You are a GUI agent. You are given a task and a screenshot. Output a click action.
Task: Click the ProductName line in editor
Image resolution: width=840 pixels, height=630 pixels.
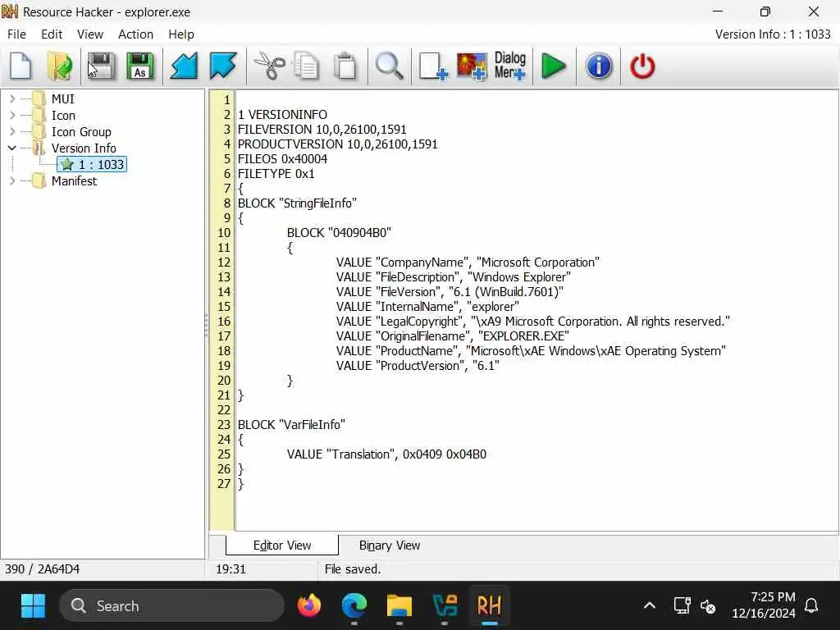coord(531,351)
